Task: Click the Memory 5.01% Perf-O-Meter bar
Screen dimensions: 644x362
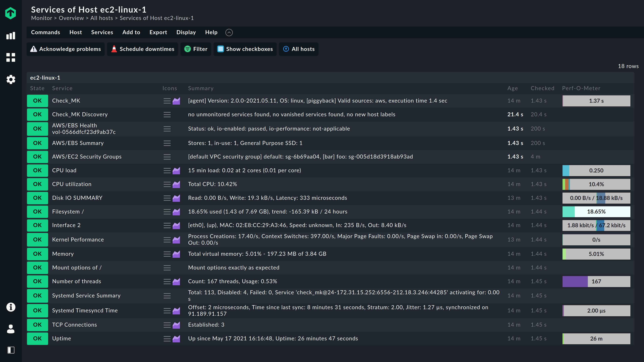Action: pos(596,254)
